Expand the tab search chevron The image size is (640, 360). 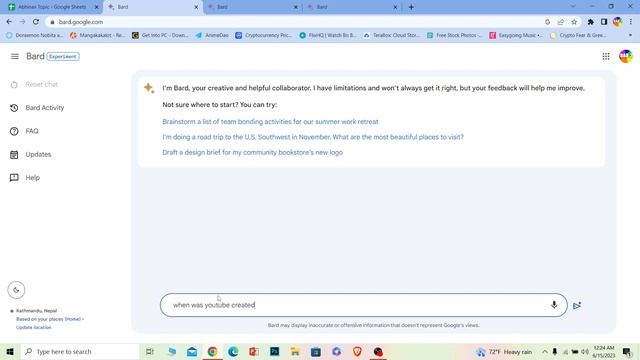click(573, 7)
